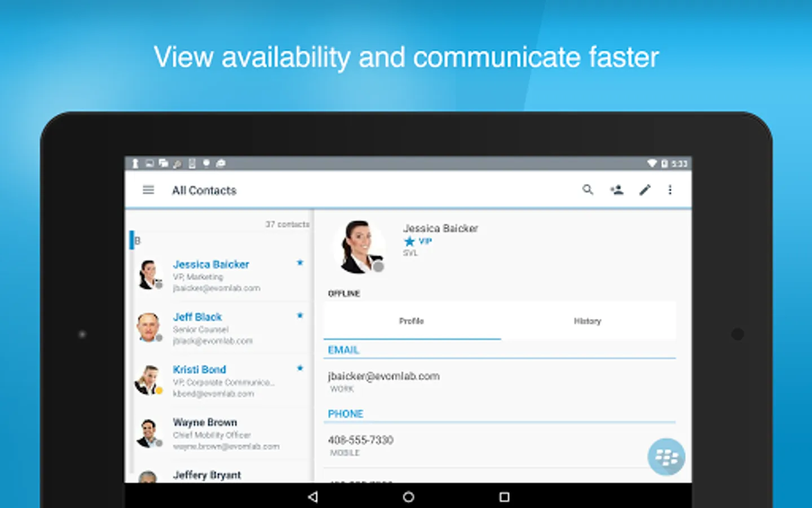Toggle the star next to Kristi Bond
812x508 pixels.
pyautogui.click(x=300, y=368)
